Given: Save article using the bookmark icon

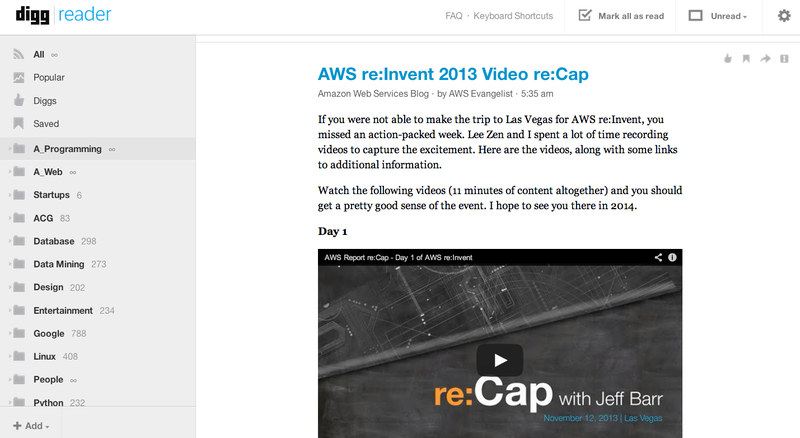Looking at the screenshot, I should coord(746,59).
